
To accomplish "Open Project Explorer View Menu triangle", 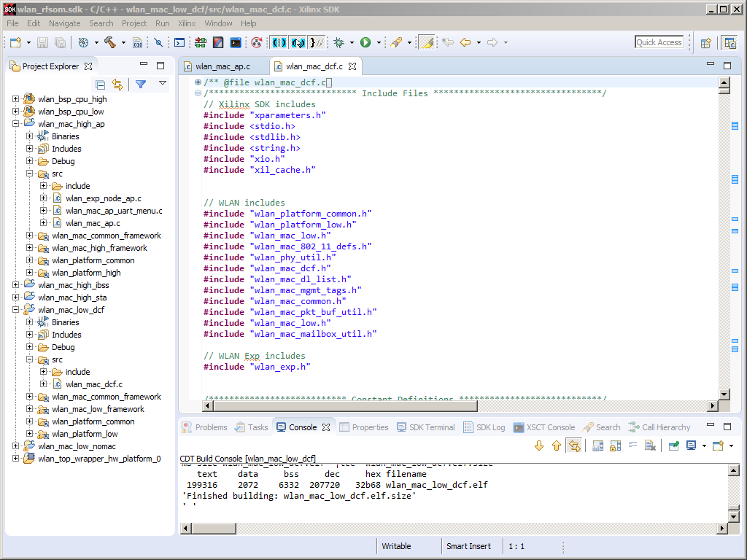I will pos(163,83).
